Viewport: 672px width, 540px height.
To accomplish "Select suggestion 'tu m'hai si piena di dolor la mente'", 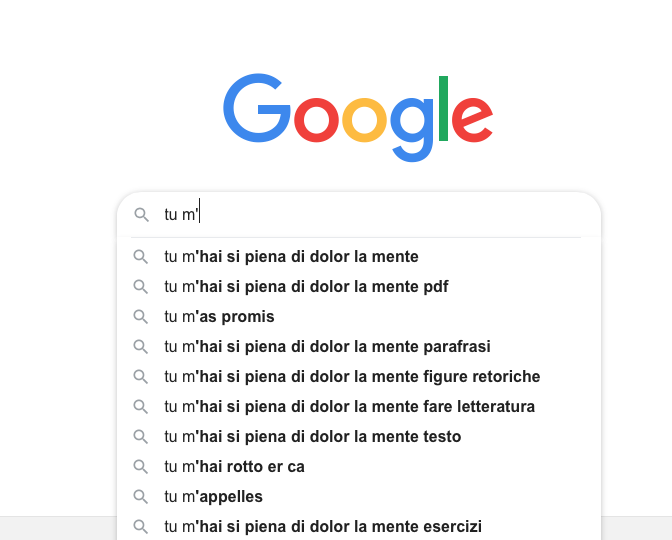I will (359, 257).
